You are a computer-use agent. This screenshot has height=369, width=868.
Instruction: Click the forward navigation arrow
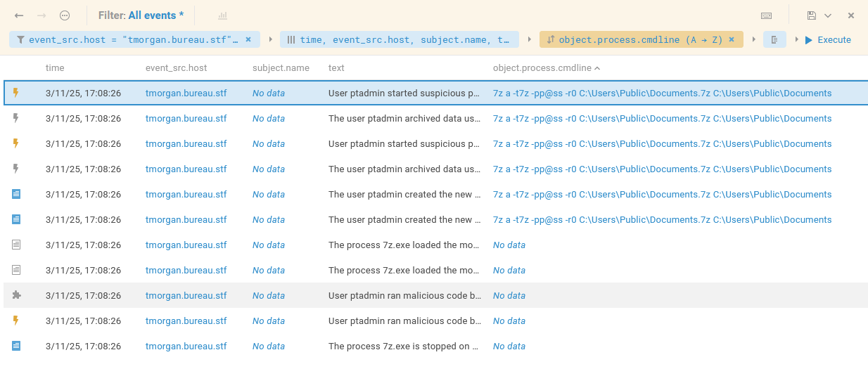[x=42, y=15]
